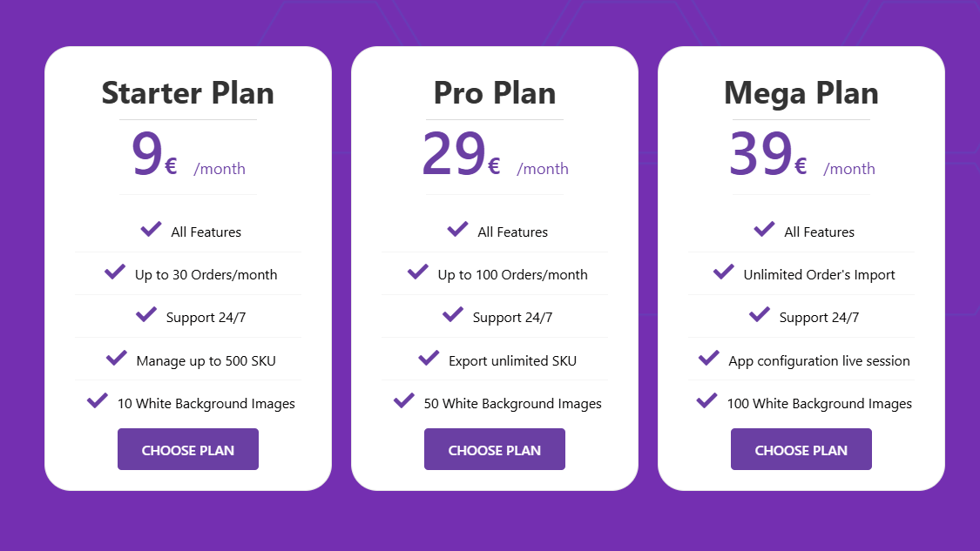
Task: Click checkmark beside Export unlimited SKU
Action: (429, 358)
